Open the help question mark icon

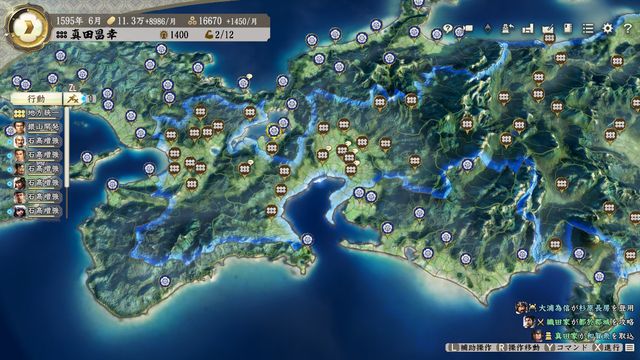click(628, 28)
